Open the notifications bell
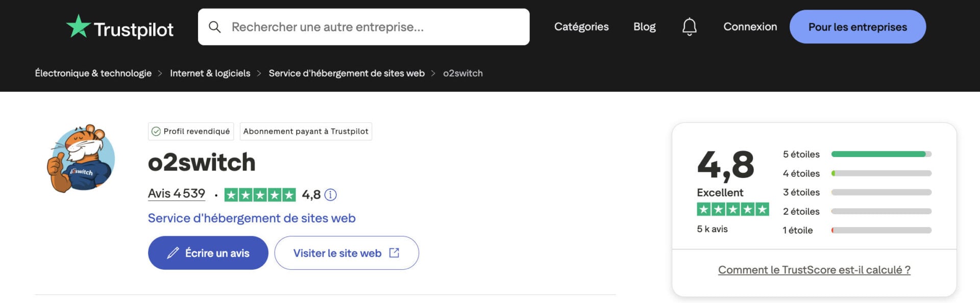 (690, 27)
